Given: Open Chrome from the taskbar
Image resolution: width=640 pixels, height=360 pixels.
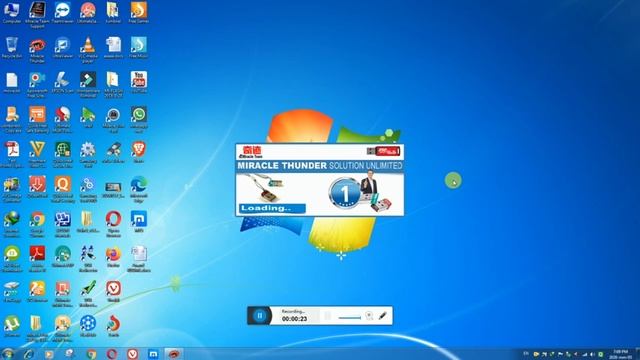Looking at the screenshot, I should coord(91,354).
